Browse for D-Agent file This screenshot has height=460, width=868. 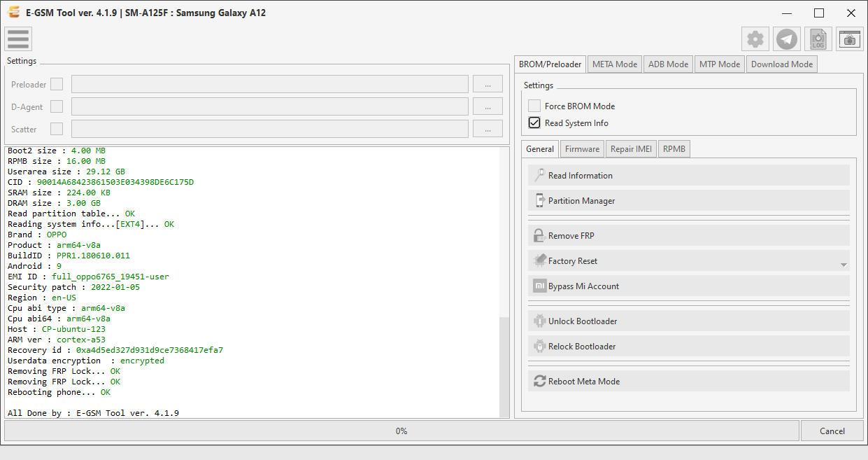(x=488, y=106)
